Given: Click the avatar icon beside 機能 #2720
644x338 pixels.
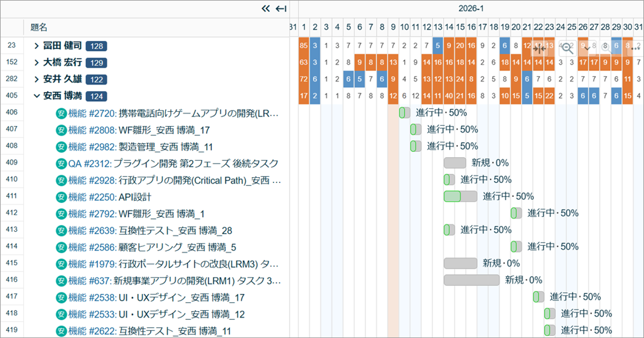Looking at the screenshot, I should [x=62, y=113].
